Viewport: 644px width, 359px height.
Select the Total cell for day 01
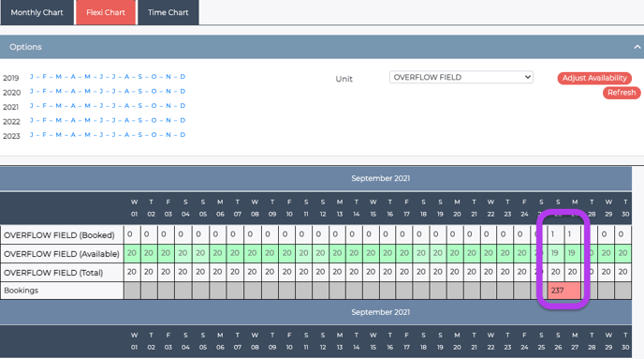click(x=132, y=272)
